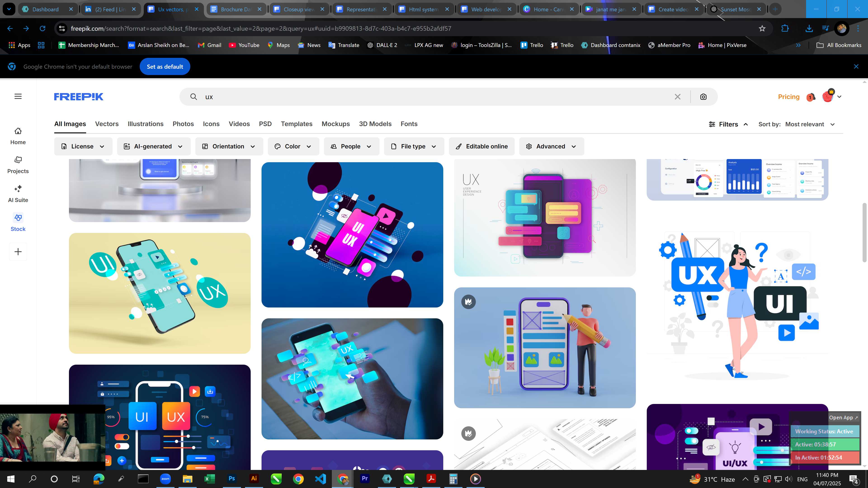Open AI Suite in the sidebar
This screenshot has width=868, height=488.
(x=18, y=194)
